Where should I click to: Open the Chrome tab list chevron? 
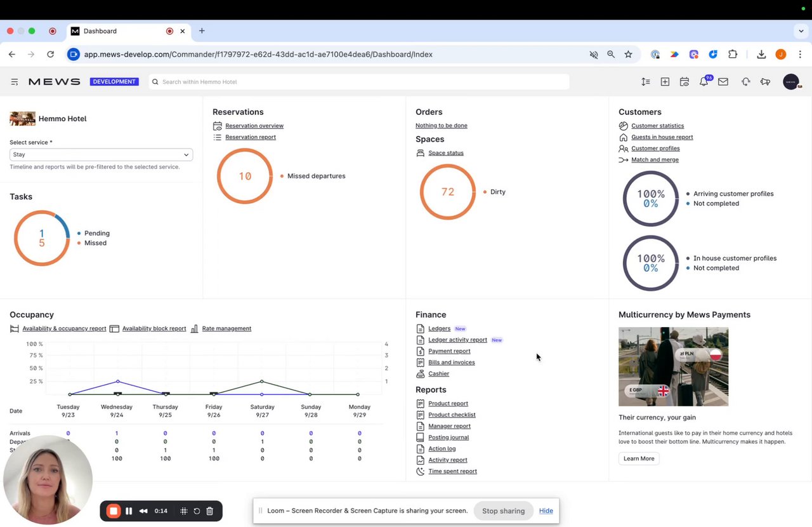click(x=801, y=31)
